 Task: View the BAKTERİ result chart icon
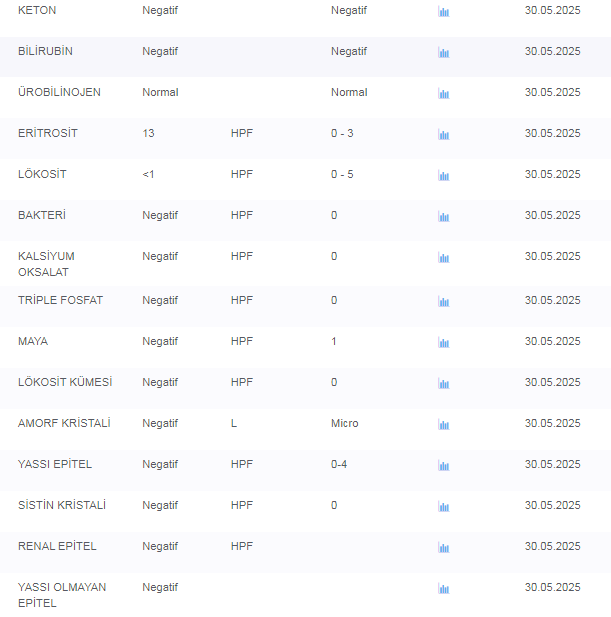(443, 217)
